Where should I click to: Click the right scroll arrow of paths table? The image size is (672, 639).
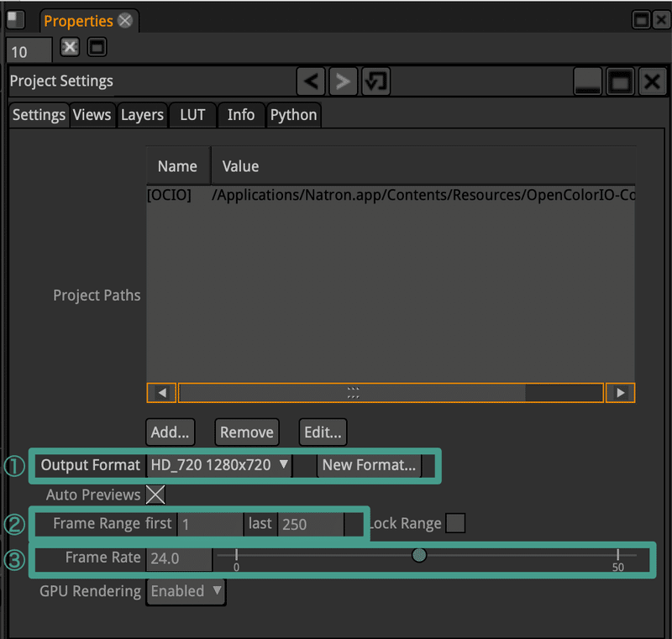pos(620,393)
